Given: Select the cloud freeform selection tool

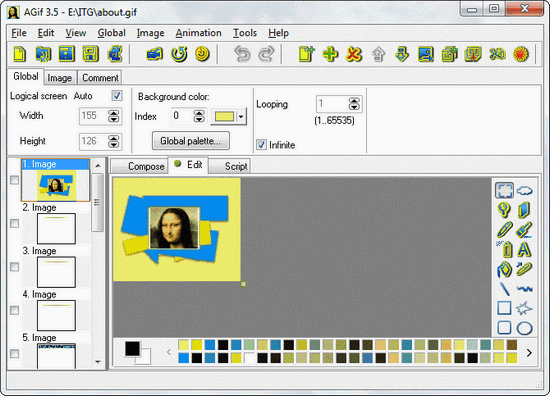Looking at the screenshot, I should (x=524, y=190).
